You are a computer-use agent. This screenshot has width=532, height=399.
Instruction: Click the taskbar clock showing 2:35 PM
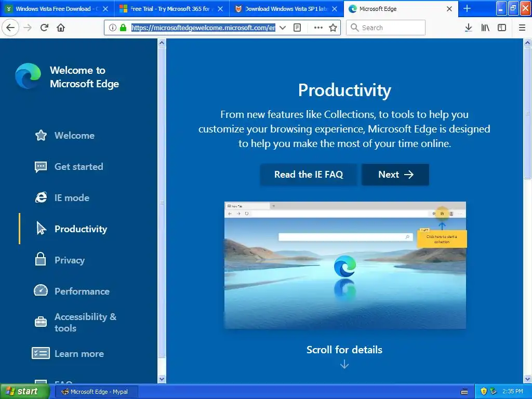513,392
